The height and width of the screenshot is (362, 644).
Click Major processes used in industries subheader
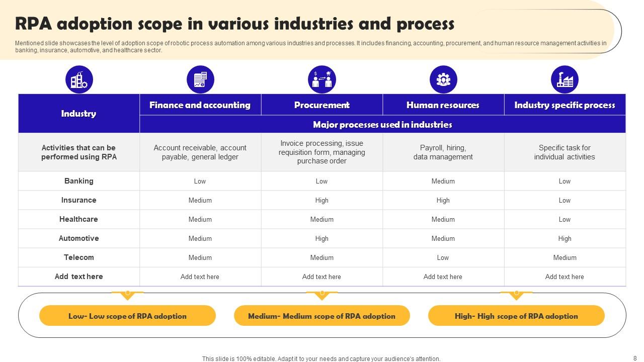pyautogui.click(x=382, y=125)
